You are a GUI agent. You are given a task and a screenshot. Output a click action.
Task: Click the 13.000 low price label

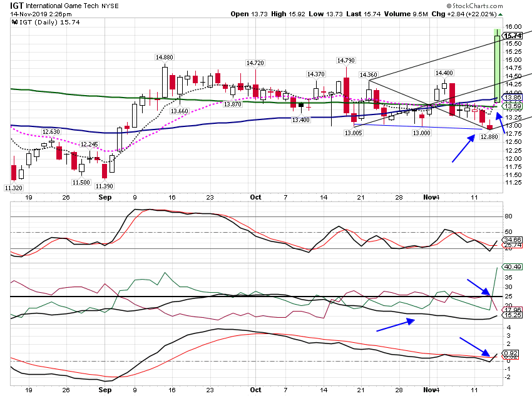[x=421, y=133]
